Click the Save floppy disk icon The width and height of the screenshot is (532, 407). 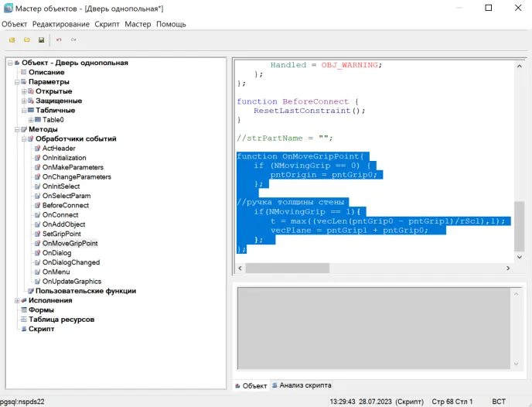pyautogui.click(x=41, y=39)
